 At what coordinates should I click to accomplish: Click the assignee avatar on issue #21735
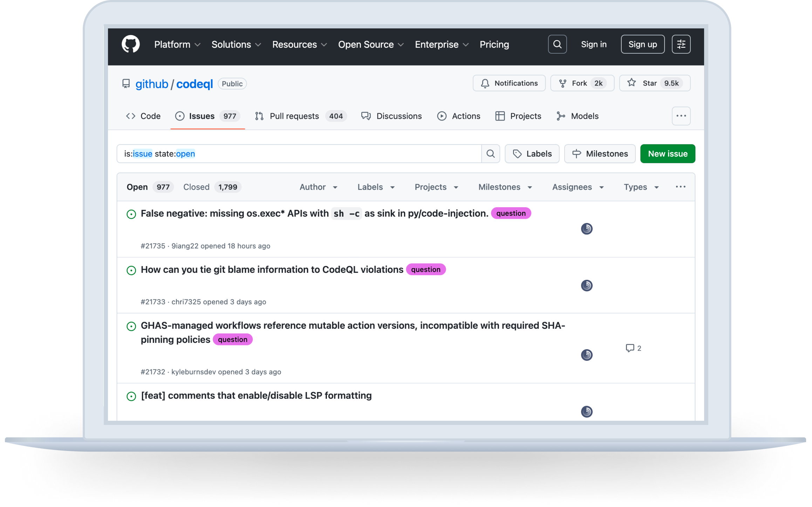[586, 229]
